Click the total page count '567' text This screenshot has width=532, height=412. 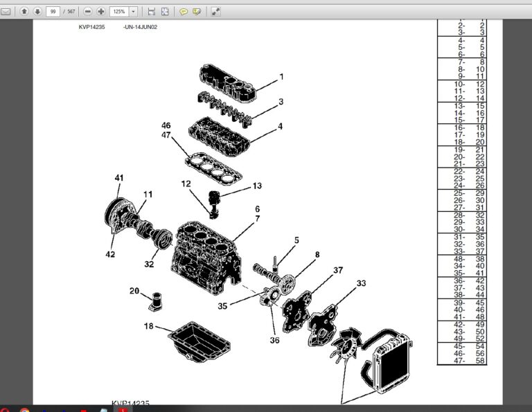point(71,12)
